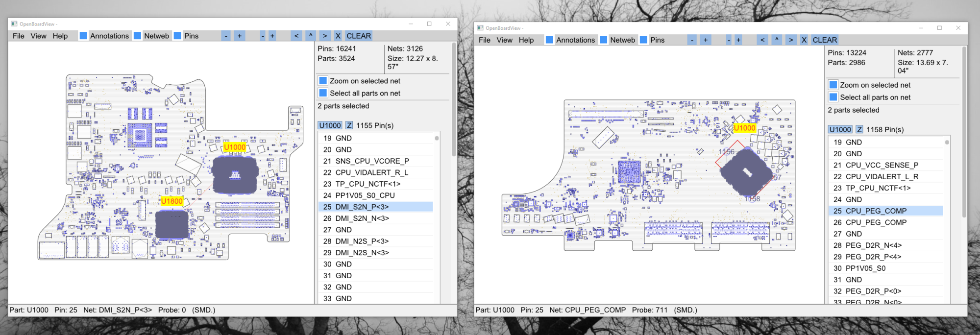This screenshot has height=335, width=980.
Task: Enable 'Zoom on selected net' in left window
Action: tap(323, 81)
